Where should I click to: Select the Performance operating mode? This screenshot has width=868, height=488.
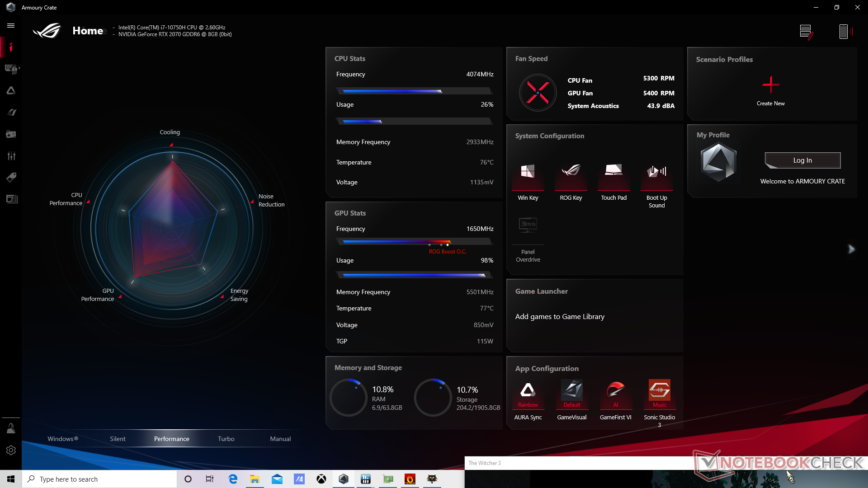pos(172,439)
